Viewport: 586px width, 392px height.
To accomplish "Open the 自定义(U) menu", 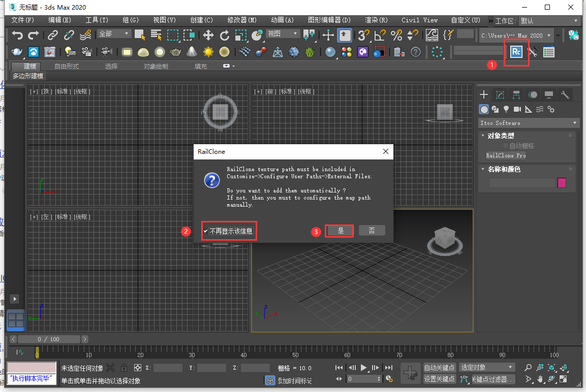I will tap(465, 20).
